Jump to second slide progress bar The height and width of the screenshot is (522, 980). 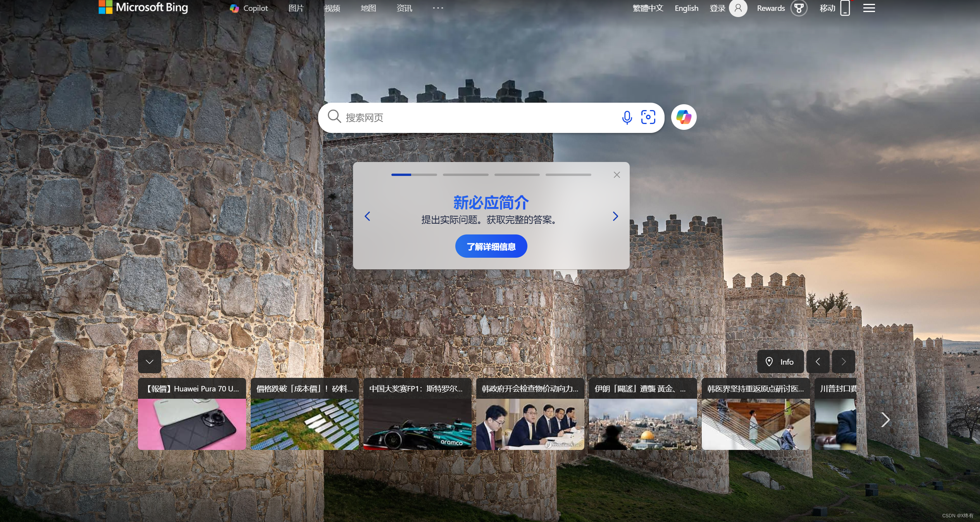tap(465, 175)
